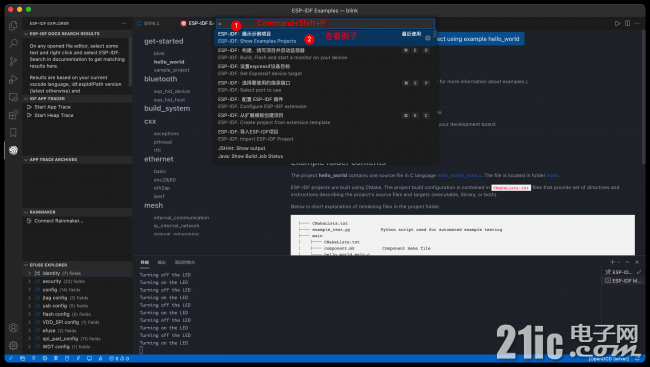Click Connect Rainmaker item
The height and width of the screenshot is (367, 650).
click(58, 221)
